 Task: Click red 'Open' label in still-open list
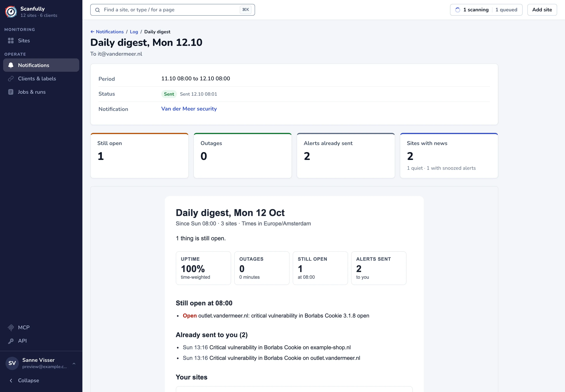coord(190,316)
